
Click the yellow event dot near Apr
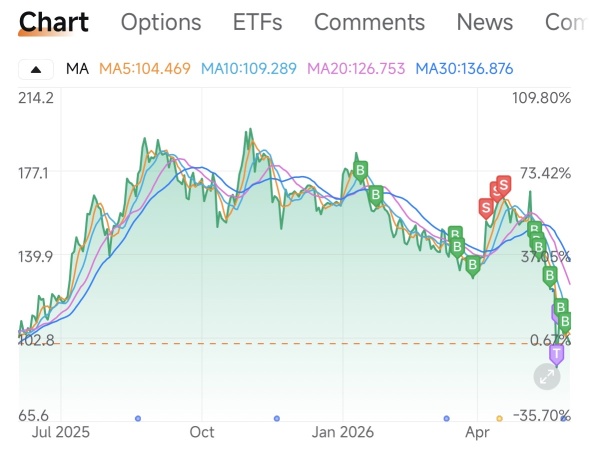click(499, 418)
